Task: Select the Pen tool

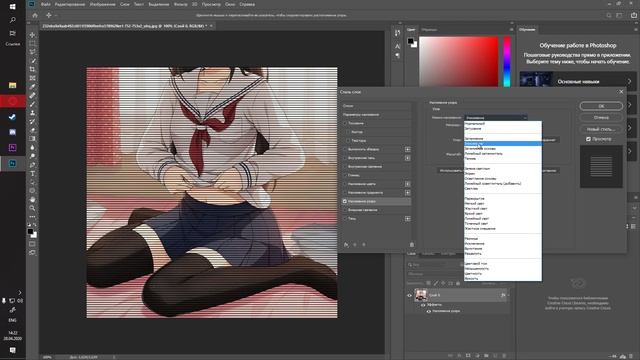Action: coord(32,165)
